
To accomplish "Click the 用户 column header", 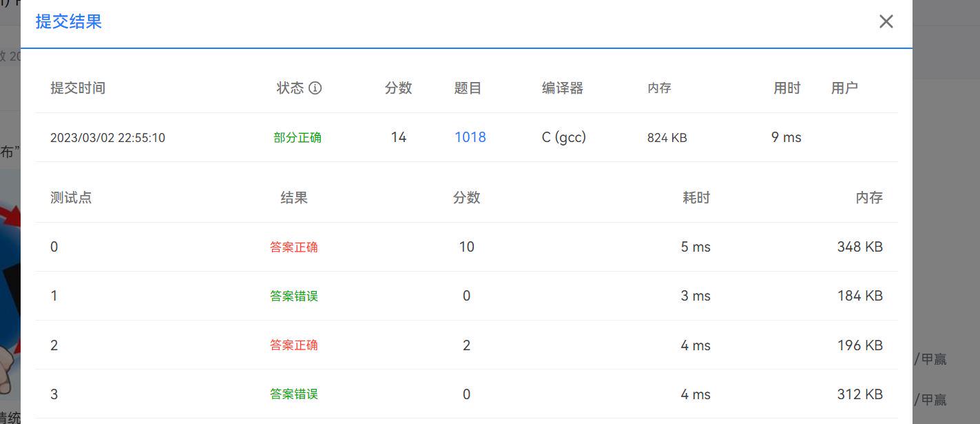I will coord(845,88).
